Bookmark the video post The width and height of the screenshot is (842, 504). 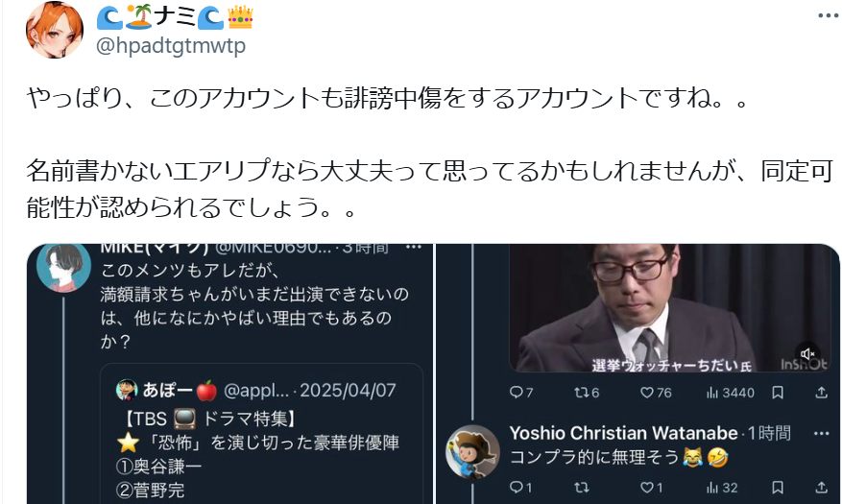point(777,393)
